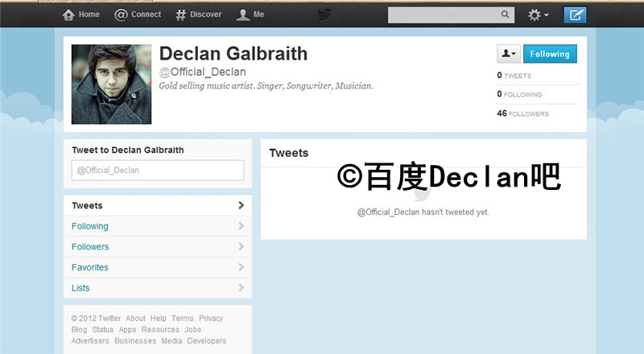The width and height of the screenshot is (644, 354).
Task: Open the Jobs footer link
Action: [x=192, y=330]
